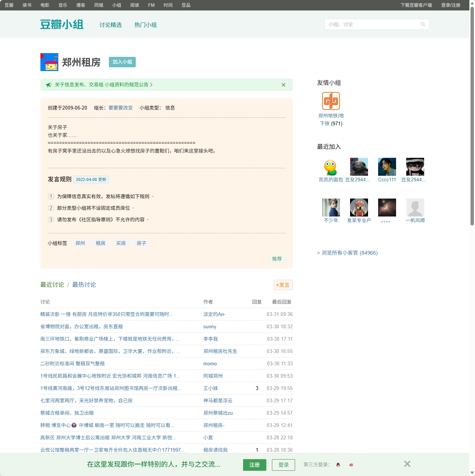Open 凯凯的面包 member avatar
This screenshot has width=475, height=476.
coord(331,167)
